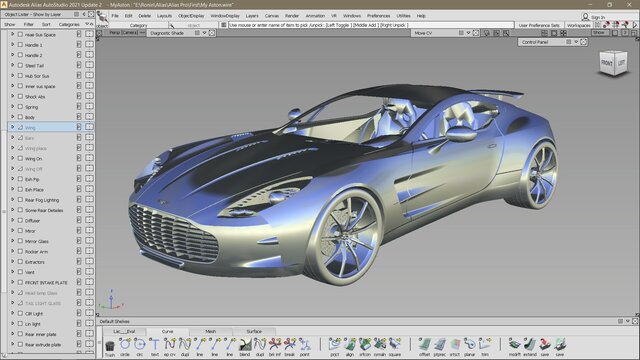Click the User Preference Sets button
The height and width of the screenshot is (360, 640).
(539, 25)
